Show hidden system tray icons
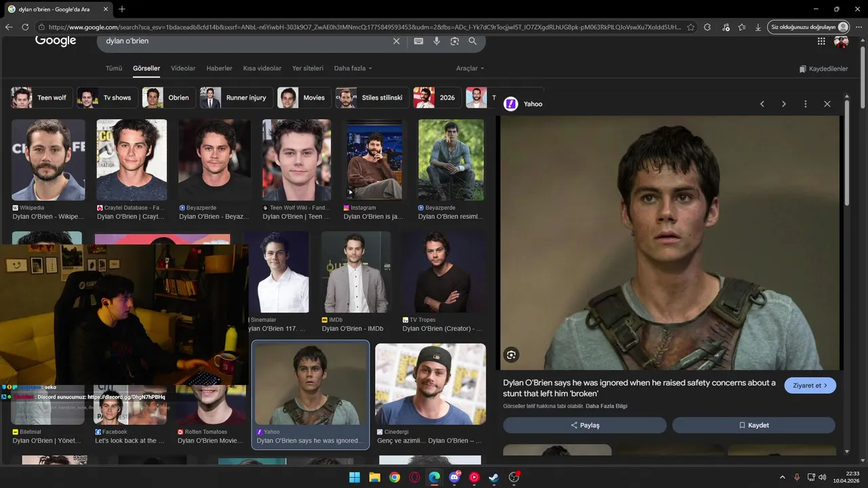This screenshot has height=488, width=868. tap(782, 477)
